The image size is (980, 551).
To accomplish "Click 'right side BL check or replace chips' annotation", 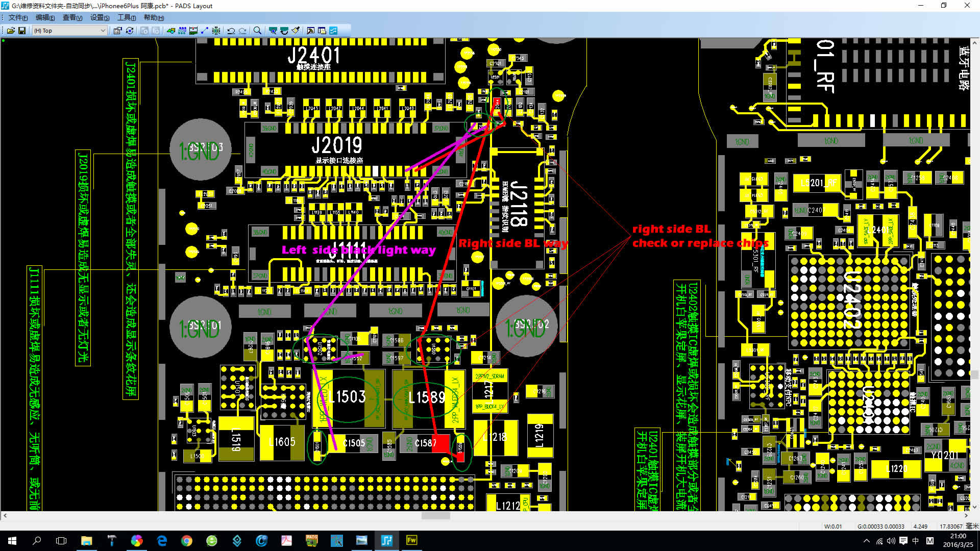I will click(x=700, y=236).
